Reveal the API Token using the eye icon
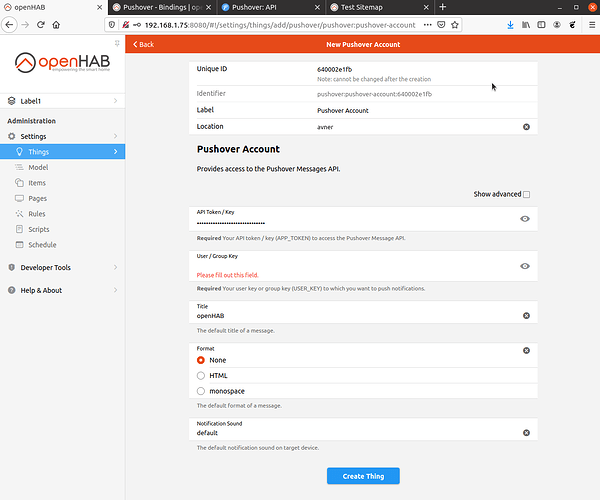The image size is (600, 500). pyautogui.click(x=525, y=218)
